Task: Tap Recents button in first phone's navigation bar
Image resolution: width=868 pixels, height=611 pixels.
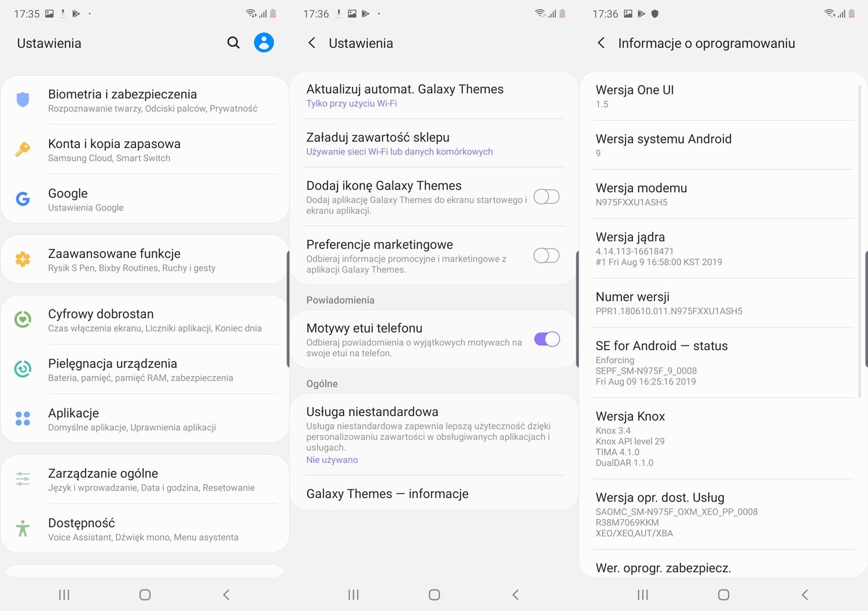Action: pos(64,595)
